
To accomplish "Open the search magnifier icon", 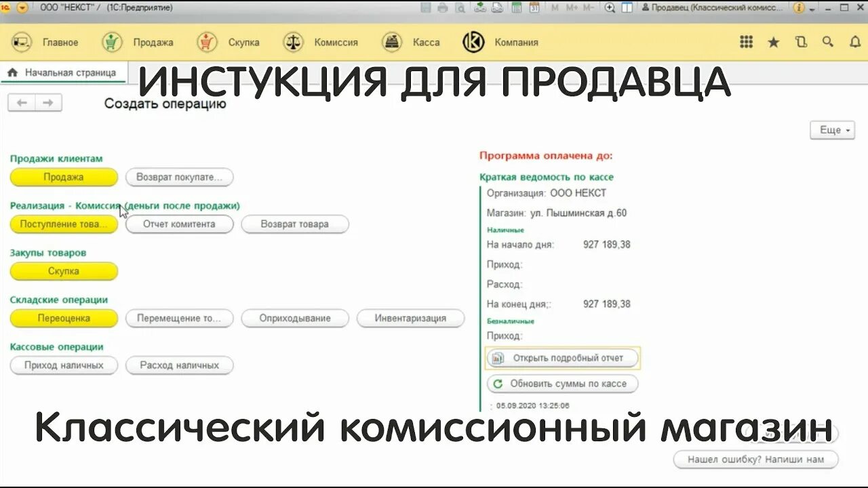I will (x=828, y=42).
